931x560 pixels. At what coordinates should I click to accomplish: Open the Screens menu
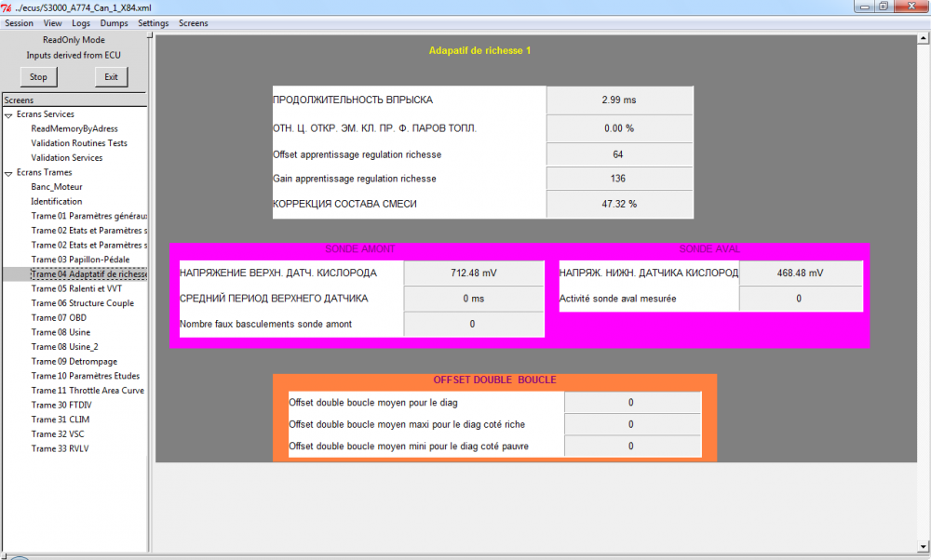194,23
